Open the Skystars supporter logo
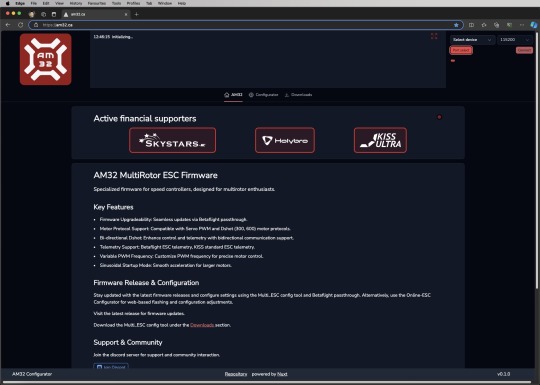This screenshot has width=540, height=385. (x=173, y=140)
